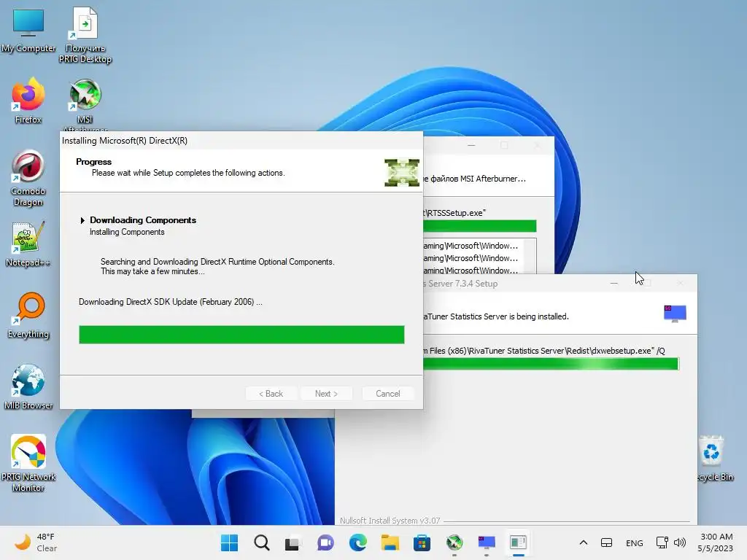
Task: Open Microsoft Store from the taskbar
Action: click(x=422, y=542)
